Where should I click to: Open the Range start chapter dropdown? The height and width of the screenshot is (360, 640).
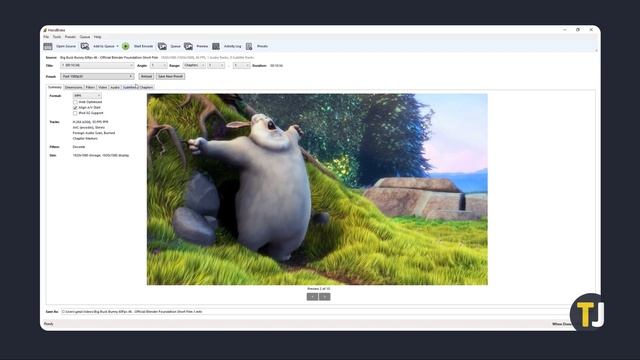216,66
